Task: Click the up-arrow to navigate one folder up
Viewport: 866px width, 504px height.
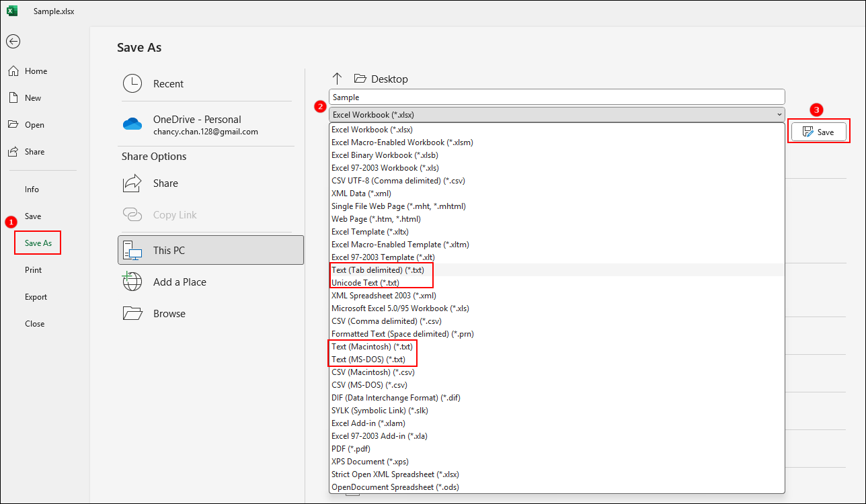Action: pyautogui.click(x=337, y=78)
